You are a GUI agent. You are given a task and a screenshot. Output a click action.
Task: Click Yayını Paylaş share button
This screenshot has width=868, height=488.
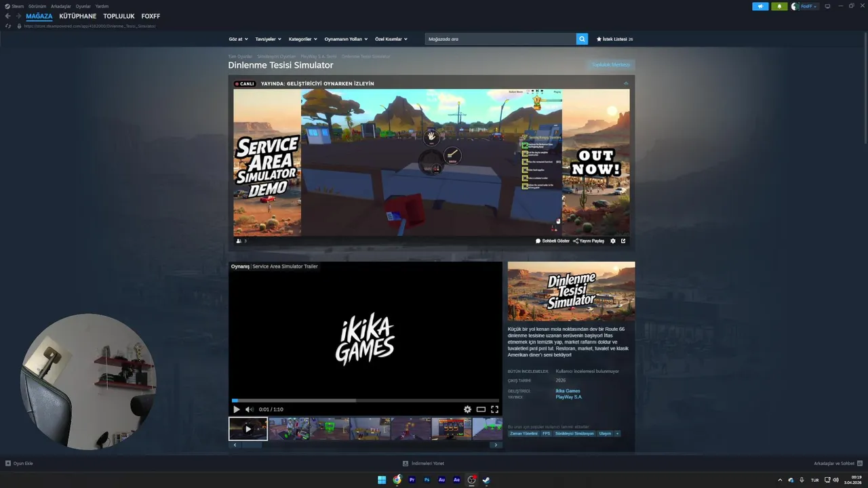(x=589, y=241)
